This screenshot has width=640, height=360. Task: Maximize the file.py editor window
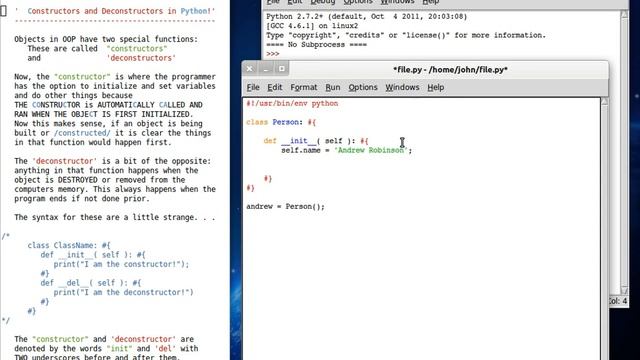tap(282, 69)
